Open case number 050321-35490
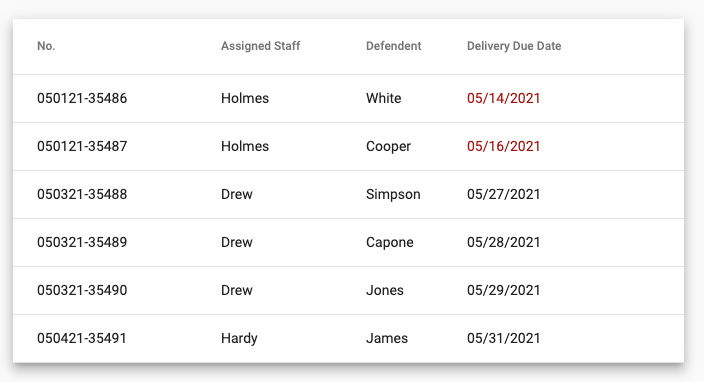The width and height of the screenshot is (704, 382). [82, 290]
